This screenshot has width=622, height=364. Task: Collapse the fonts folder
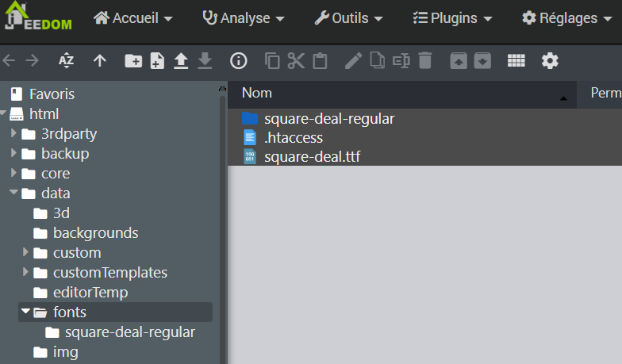(25, 311)
